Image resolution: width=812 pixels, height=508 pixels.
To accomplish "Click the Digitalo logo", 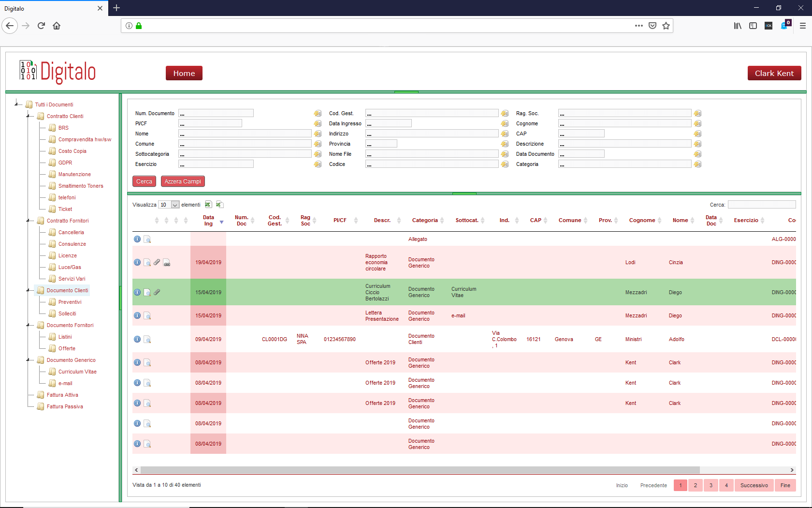I will (58, 72).
